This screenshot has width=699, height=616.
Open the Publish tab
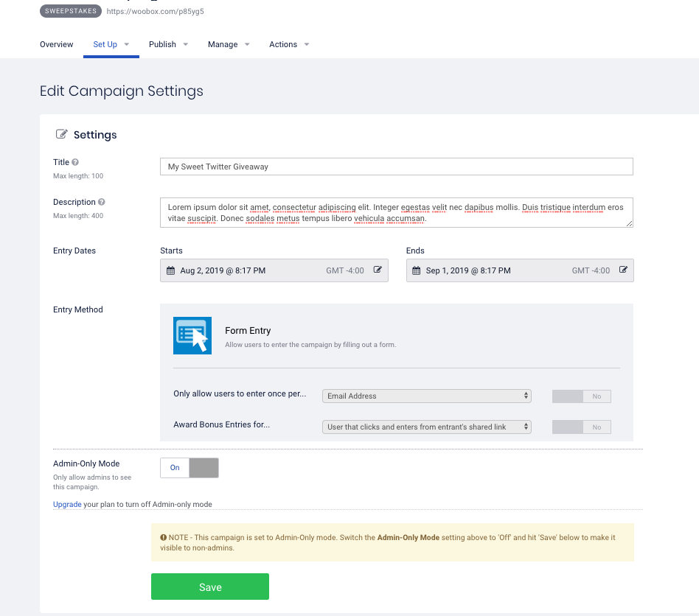pos(162,44)
